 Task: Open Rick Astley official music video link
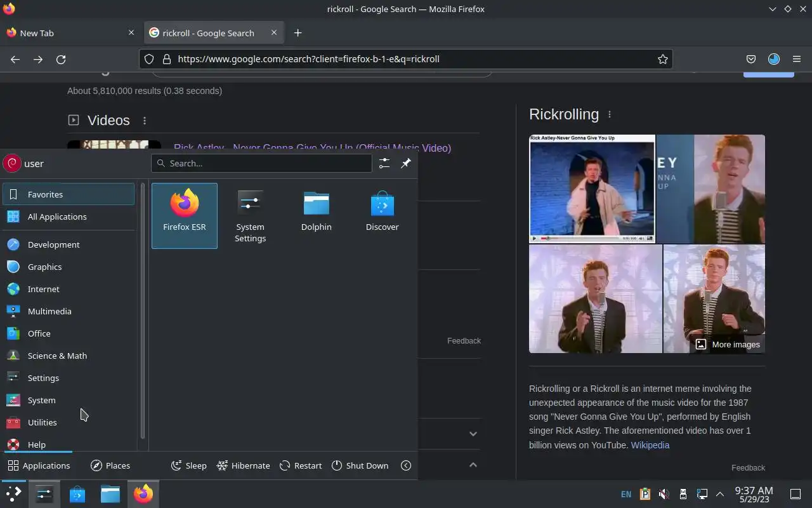click(x=312, y=148)
